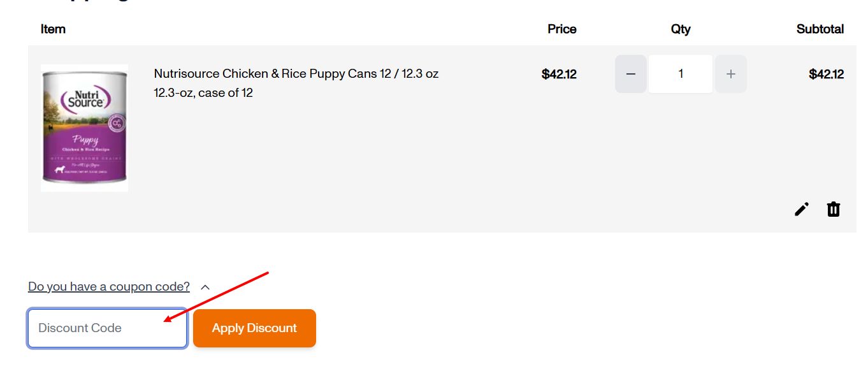Select the Qty column header
868x371 pixels.
[680, 29]
